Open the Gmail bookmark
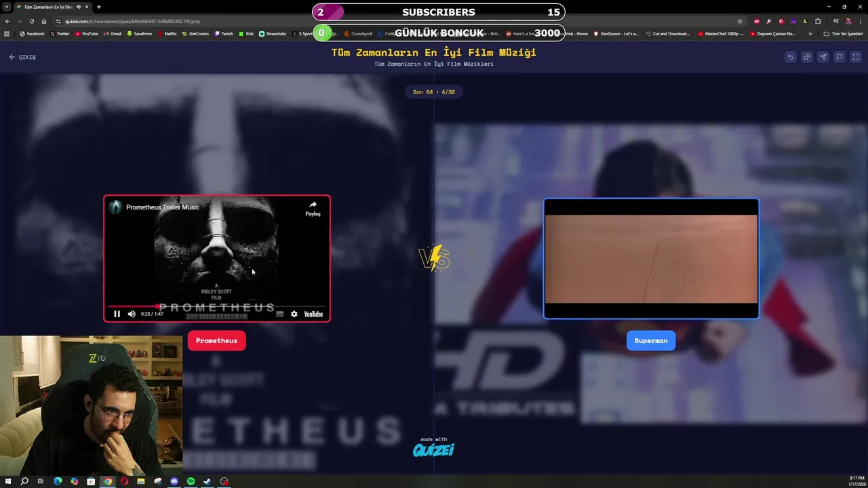Viewport: 868px width, 488px height. click(112, 34)
